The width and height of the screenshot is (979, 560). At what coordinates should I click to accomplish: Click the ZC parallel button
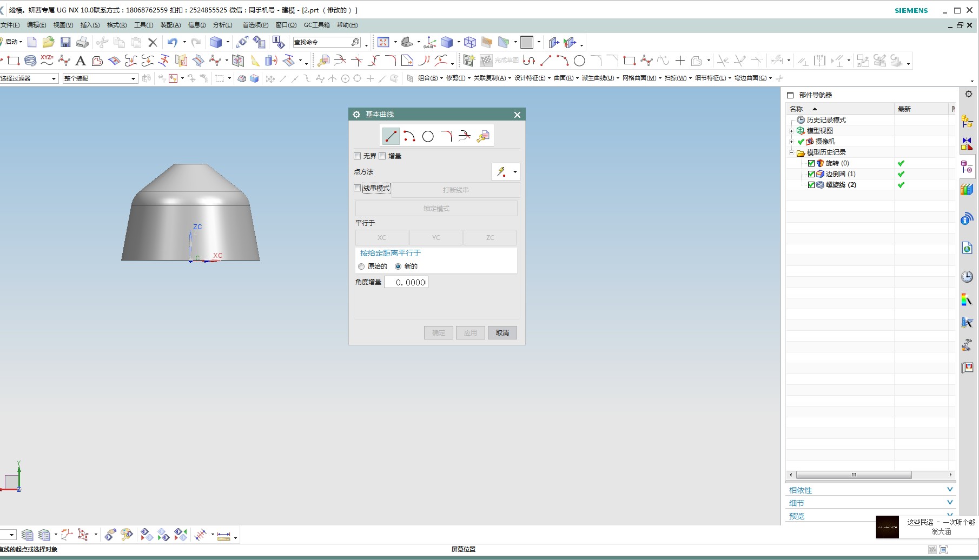[490, 238]
